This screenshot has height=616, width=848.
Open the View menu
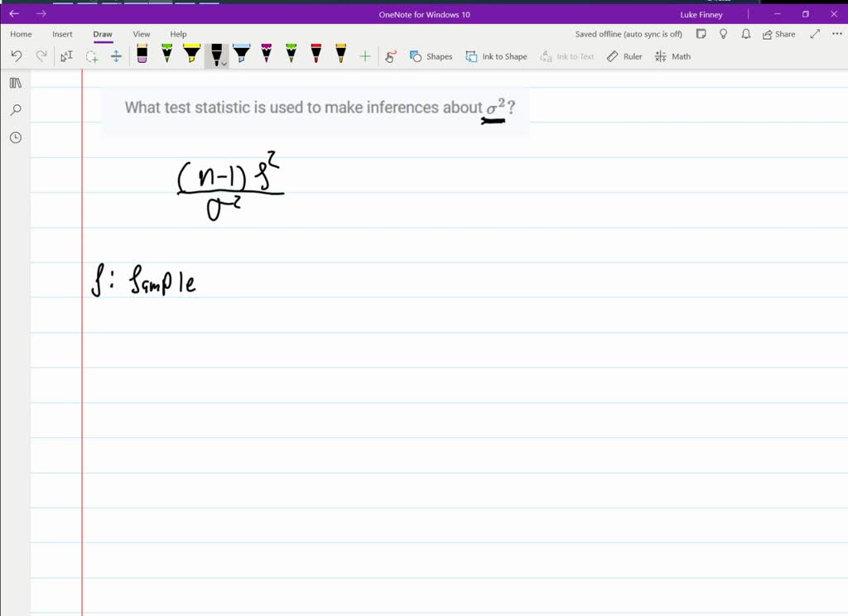click(x=141, y=34)
